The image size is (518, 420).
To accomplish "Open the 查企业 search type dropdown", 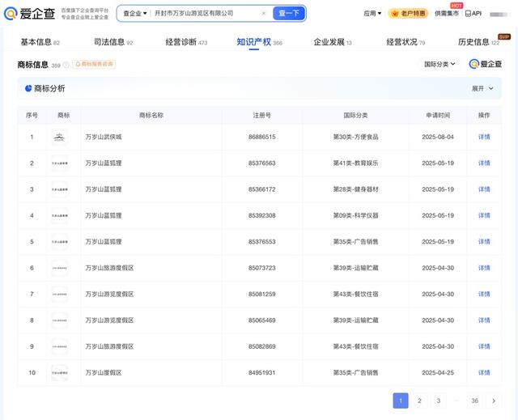I will pyautogui.click(x=135, y=14).
